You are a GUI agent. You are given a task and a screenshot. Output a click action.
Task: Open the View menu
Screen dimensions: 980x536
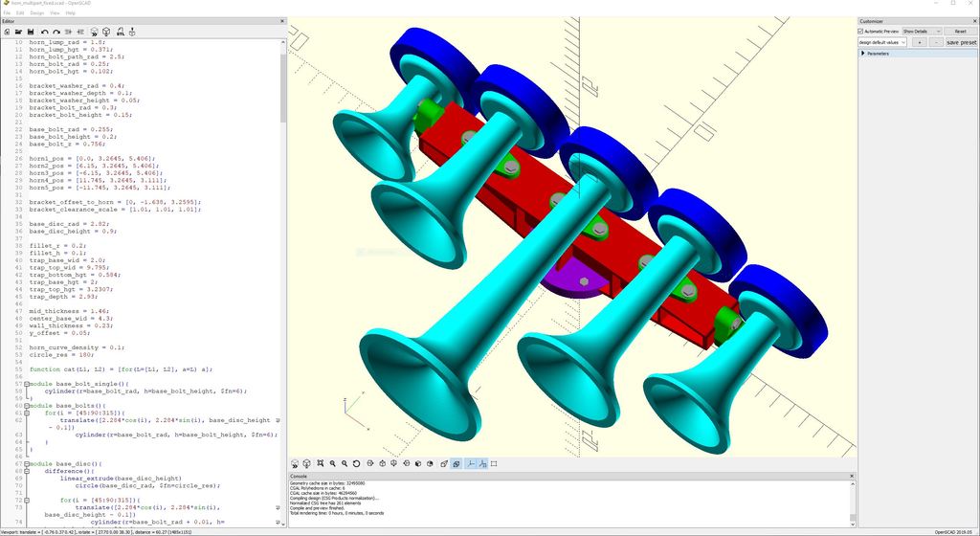[55, 12]
